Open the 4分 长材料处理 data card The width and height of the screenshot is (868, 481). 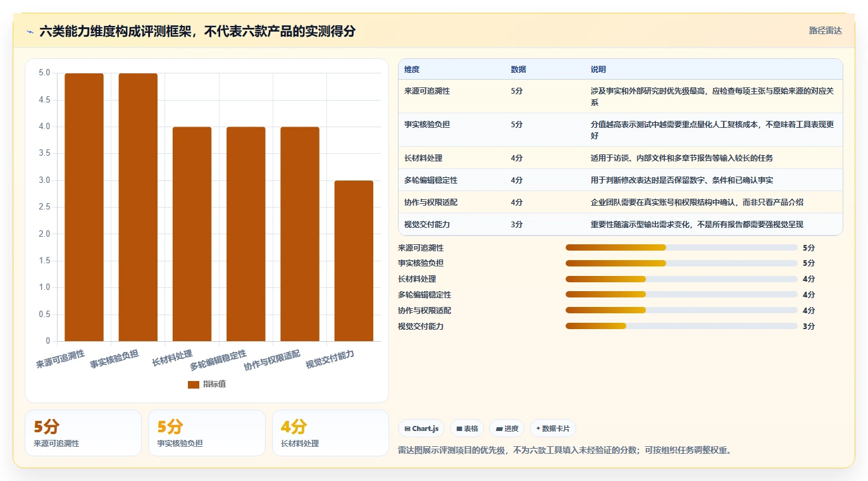point(330,433)
